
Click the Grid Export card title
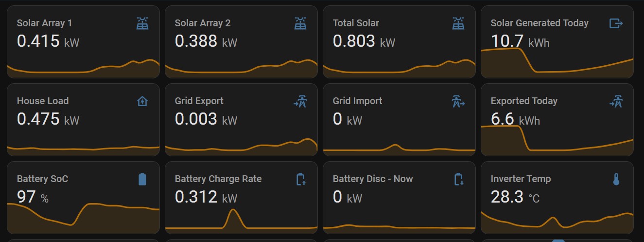coord(199,101)
